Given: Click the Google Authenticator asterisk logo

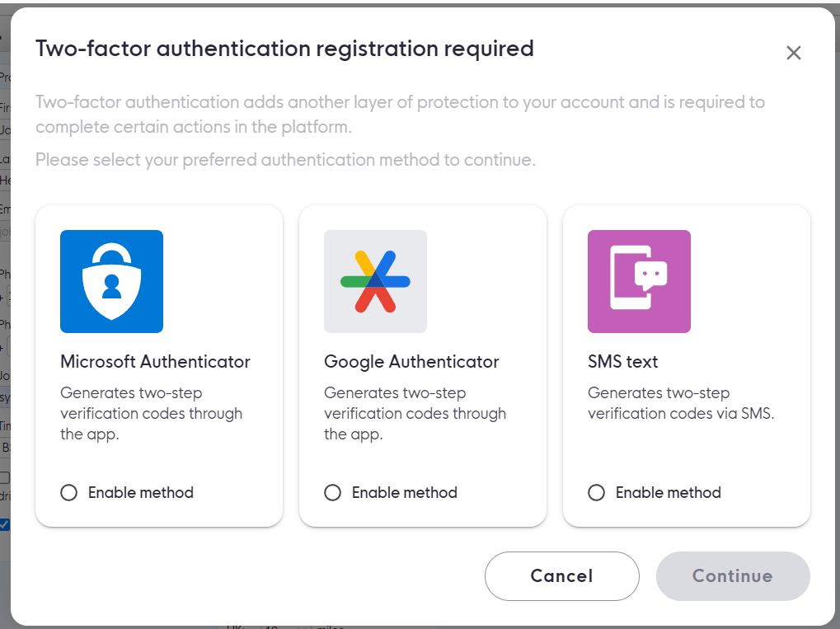Looking at the screenshot, I should [376, 281].
